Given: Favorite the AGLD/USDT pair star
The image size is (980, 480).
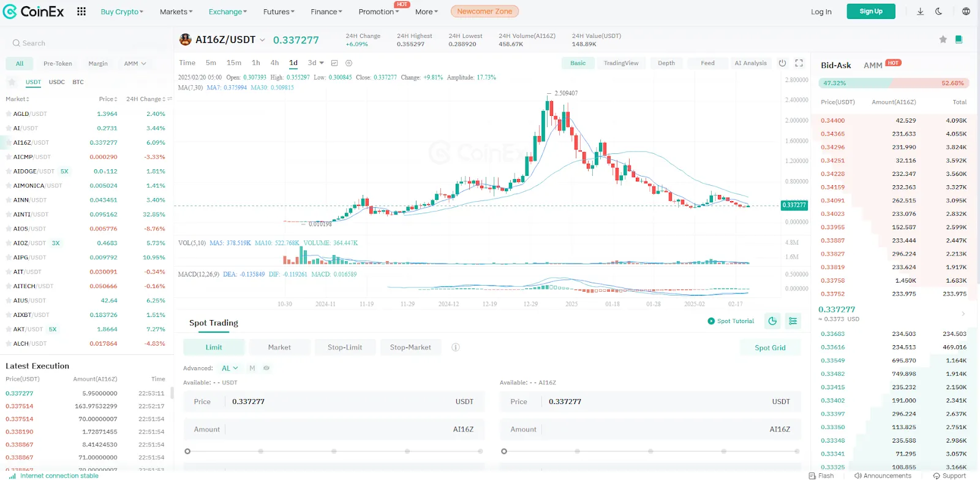Looking at the screenshot, I should (9, 114).
